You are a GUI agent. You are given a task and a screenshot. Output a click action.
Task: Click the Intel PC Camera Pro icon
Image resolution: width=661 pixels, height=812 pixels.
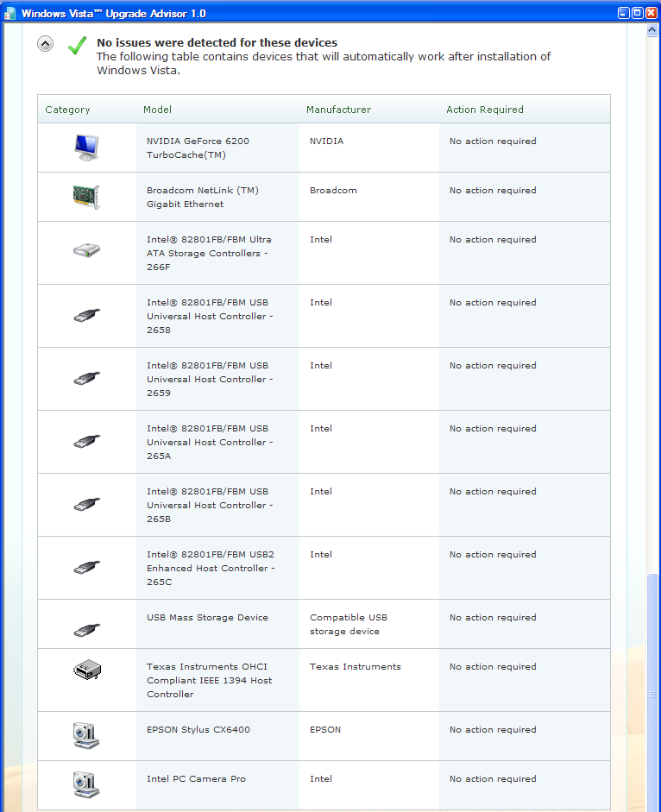pos(86,784)
